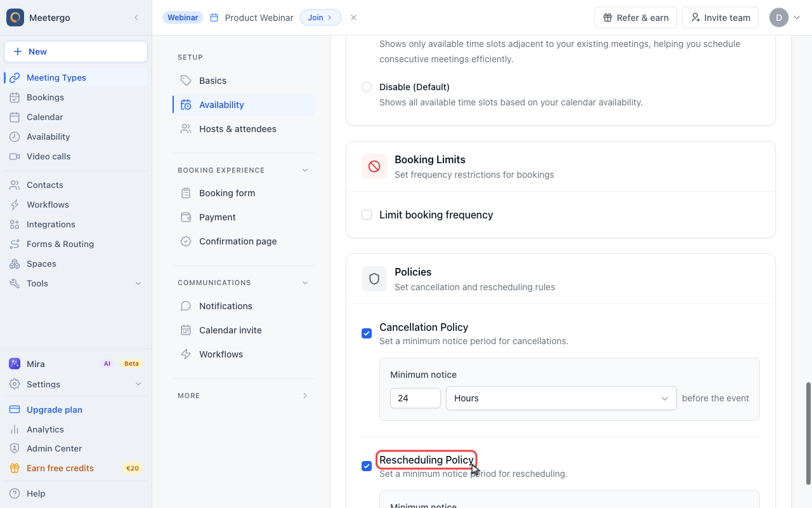Click the Availability clock icon in main sidebar

coord(15,137)
